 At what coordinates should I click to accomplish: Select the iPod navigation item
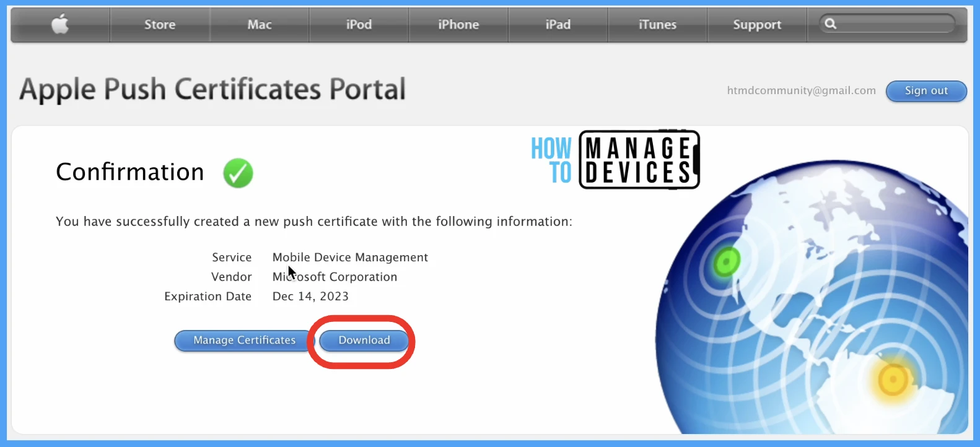[359, 25]
